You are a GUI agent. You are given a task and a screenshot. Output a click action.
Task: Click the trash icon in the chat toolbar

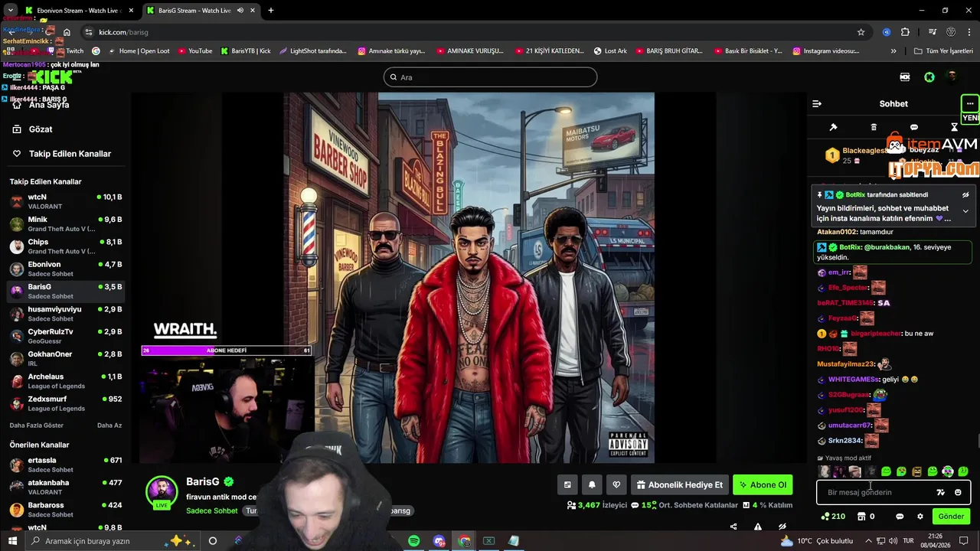pos(874,127)
